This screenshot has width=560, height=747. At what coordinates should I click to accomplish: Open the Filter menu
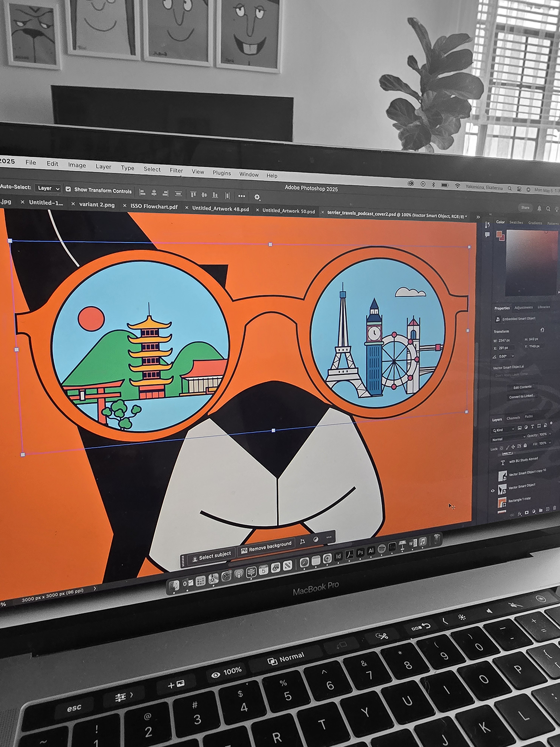(x=176, y=170)
